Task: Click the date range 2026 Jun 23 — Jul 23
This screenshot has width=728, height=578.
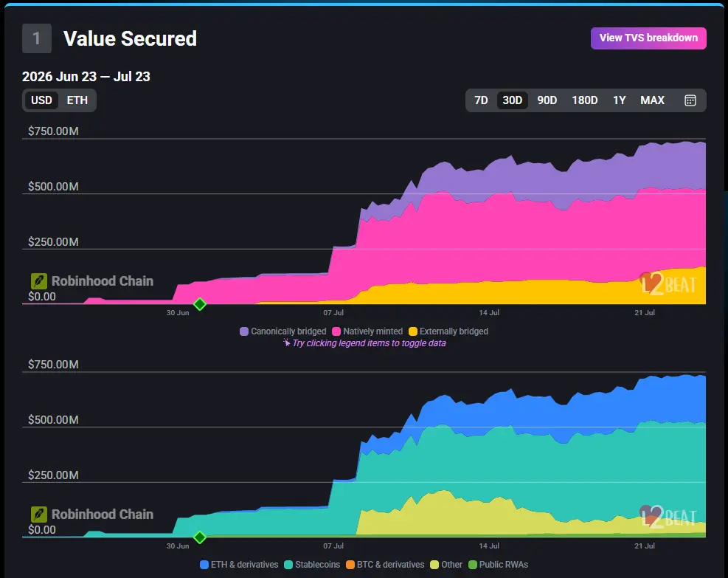Action: click(86, 77)
